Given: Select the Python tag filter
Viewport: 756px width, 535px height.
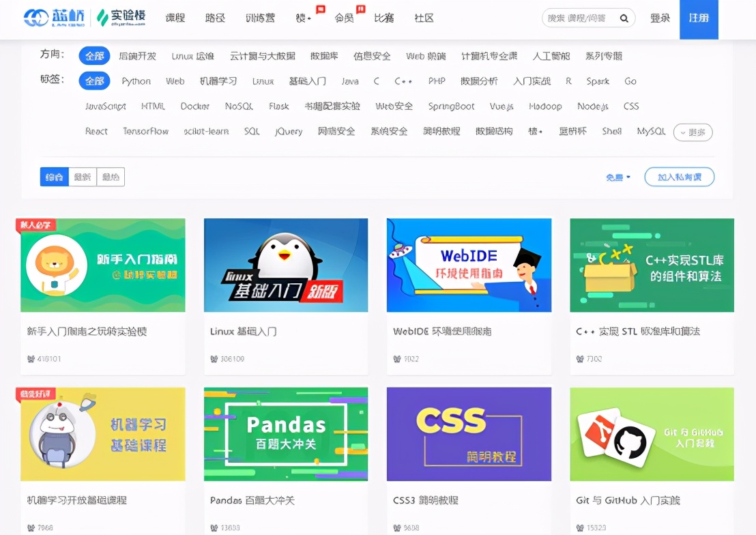Looking at the screenshot, I should coord(136,81).
